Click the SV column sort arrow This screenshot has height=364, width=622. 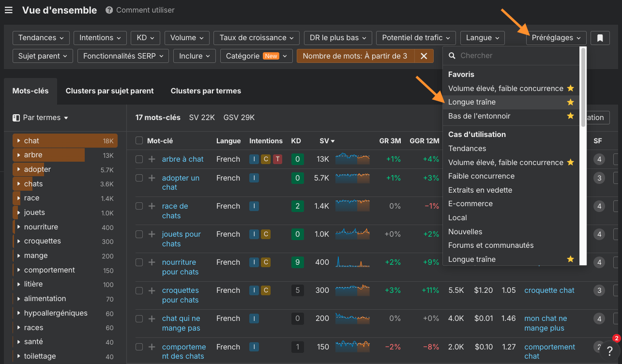[334, 141]
